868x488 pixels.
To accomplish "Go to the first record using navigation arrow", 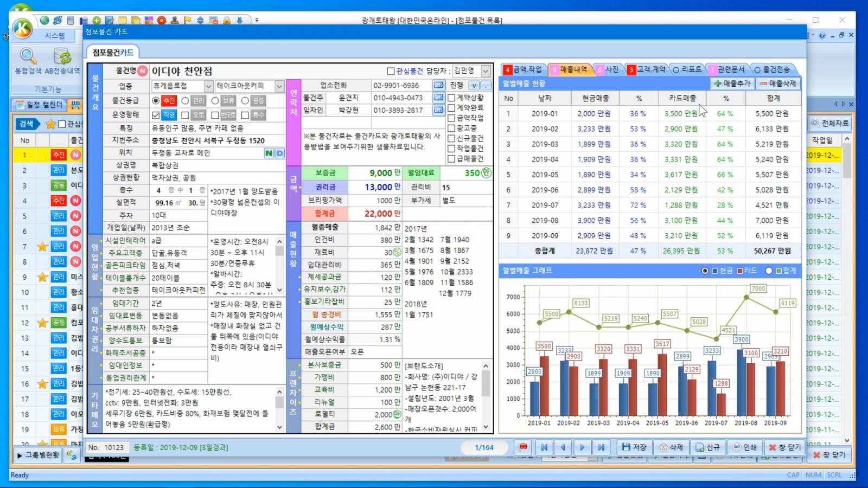I will point(544,447).
